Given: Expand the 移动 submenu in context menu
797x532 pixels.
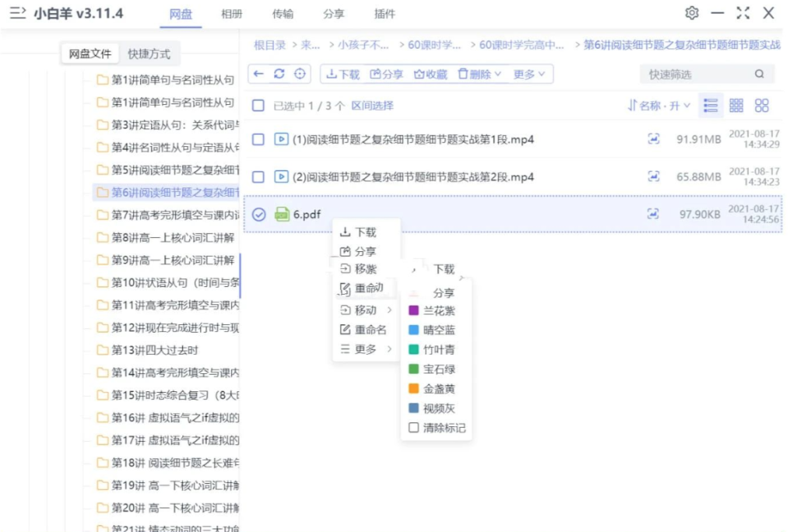Looking at the screenshot, I should [366, 310].
